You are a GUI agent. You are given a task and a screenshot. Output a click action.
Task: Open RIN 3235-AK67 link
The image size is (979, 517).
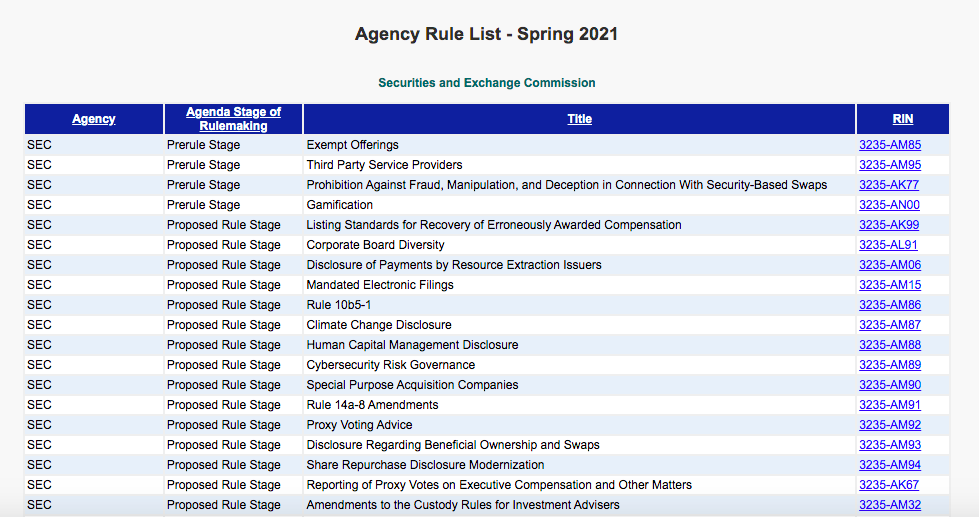click(888, 485)
